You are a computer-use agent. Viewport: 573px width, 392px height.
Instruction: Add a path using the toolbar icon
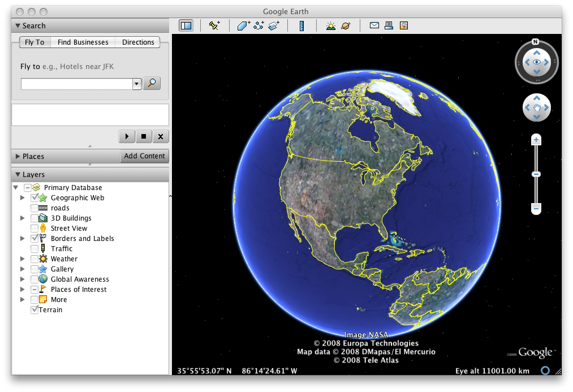[259, 25]
